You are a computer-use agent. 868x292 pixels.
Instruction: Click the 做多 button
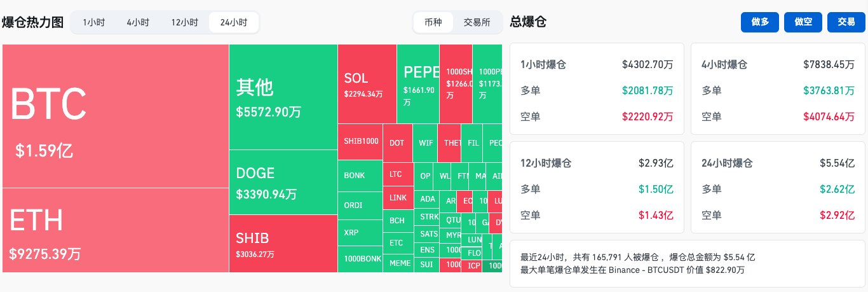(760, 22)
